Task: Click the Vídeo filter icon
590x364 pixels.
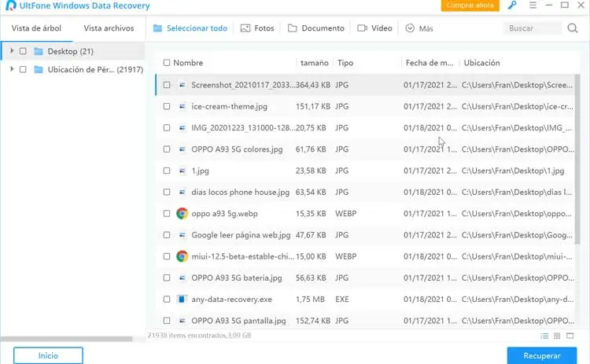Action: click(x=362, y=28)
